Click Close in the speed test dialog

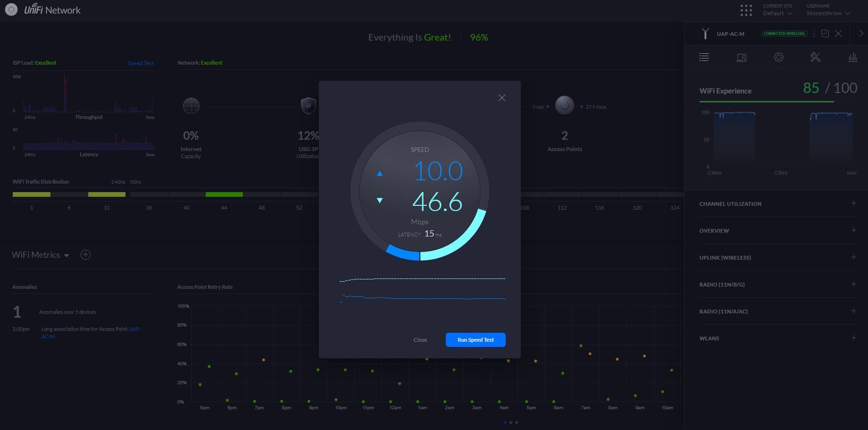[x=420, y=340]
